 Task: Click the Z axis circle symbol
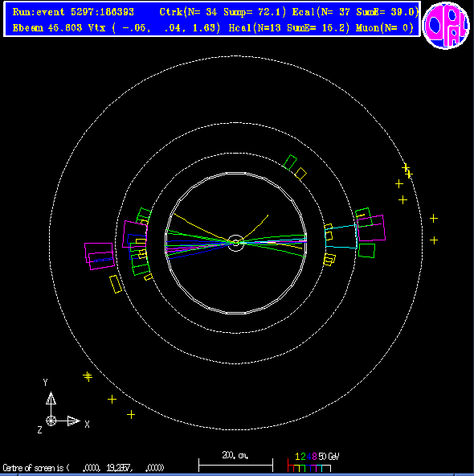coord(51,421)
